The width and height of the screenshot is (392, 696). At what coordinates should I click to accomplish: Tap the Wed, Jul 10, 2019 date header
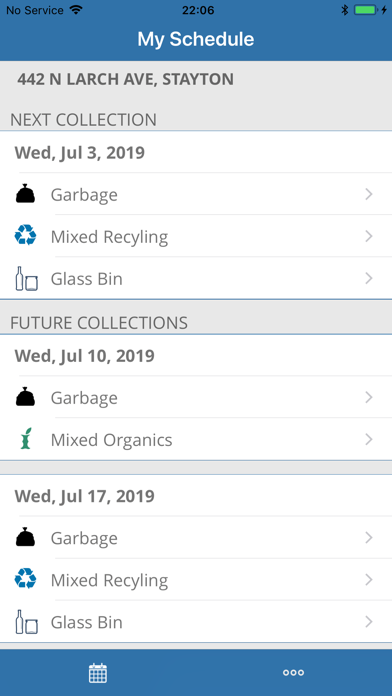tap(84, 356)
